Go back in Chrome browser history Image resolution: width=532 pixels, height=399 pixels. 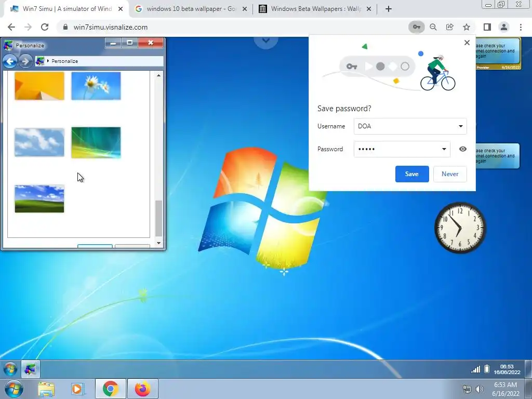click(11, 27)
